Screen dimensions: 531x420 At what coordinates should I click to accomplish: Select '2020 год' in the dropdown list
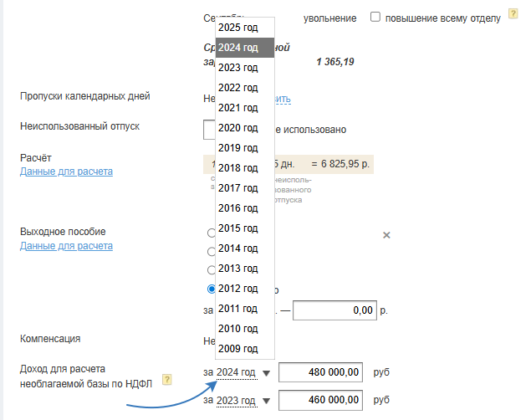[238, 127]
